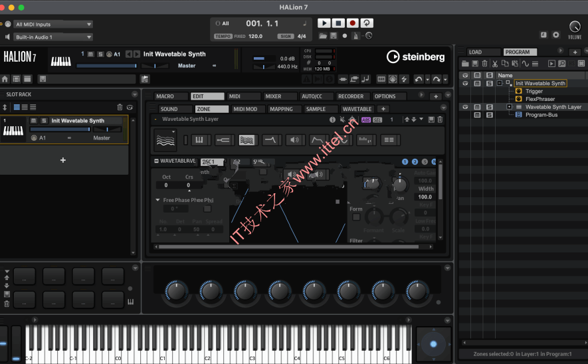
Task: Expand the Free Phase disclosure triangle
Action: point(158,200)
